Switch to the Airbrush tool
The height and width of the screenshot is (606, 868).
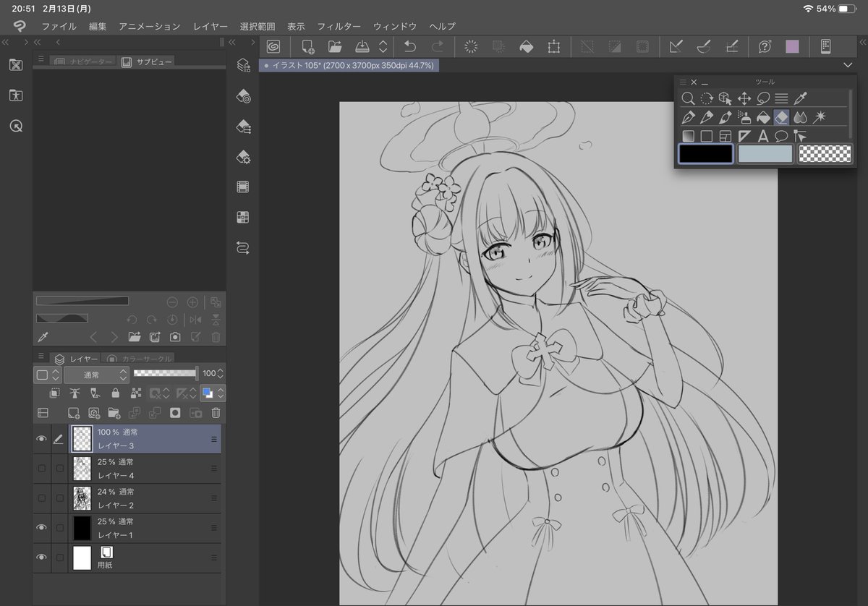[745, 117]
